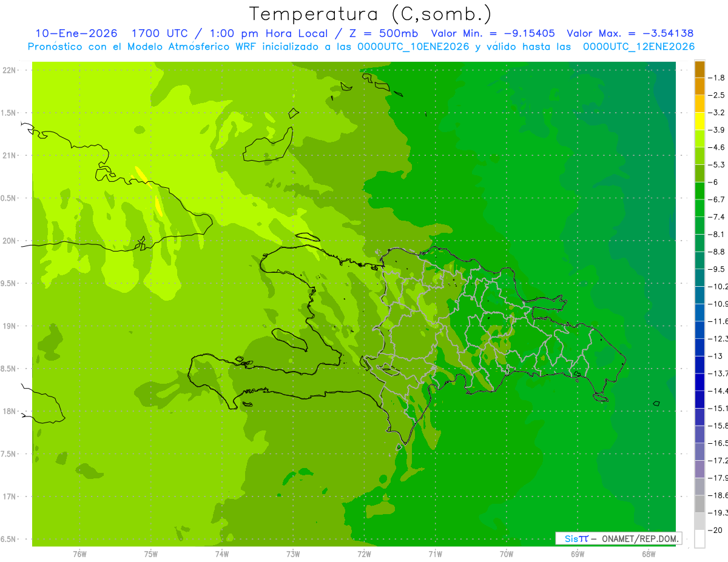Click the "-3.9" colorbar label
This screenshot has height=562, width=728.
[x=718, y=130]
